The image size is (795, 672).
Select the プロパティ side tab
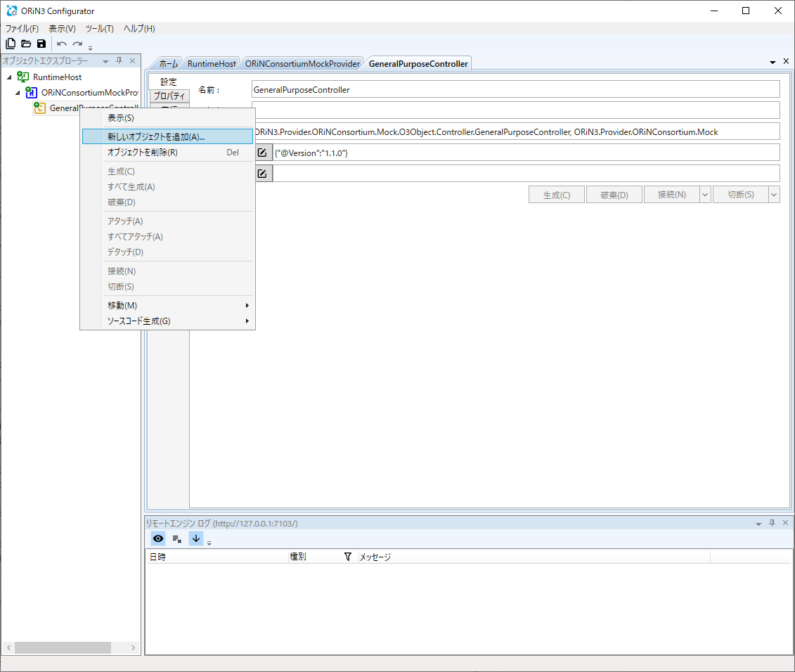coord(169,96)
